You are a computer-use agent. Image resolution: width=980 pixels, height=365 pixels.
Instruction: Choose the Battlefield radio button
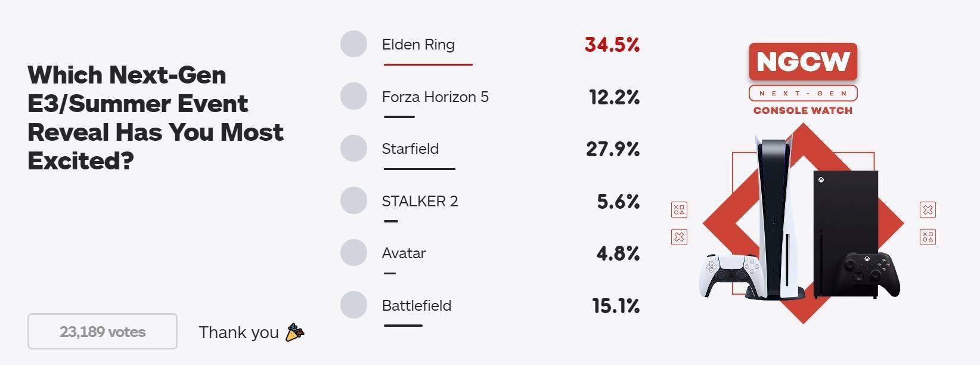(x=353, y=305)
